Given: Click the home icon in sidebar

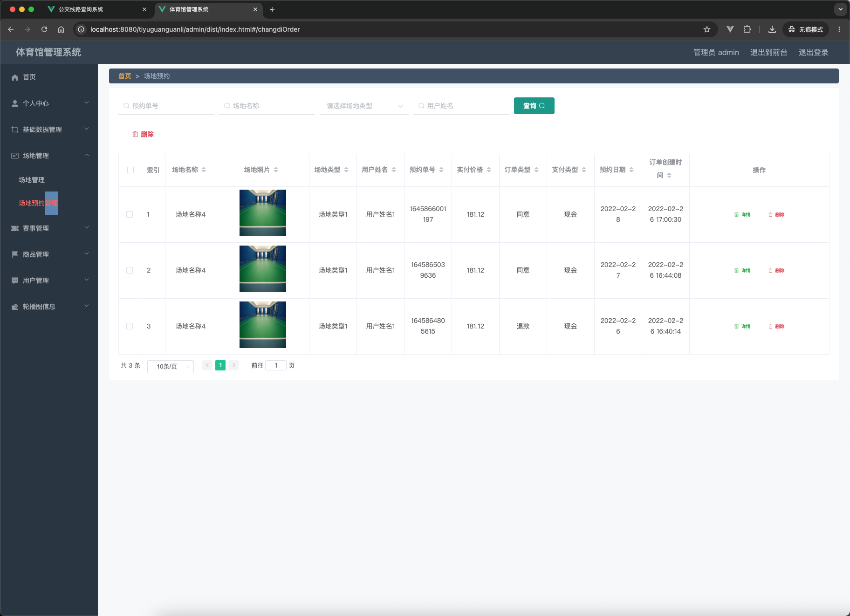Looking at the screenshot, I should click(15, 77).
